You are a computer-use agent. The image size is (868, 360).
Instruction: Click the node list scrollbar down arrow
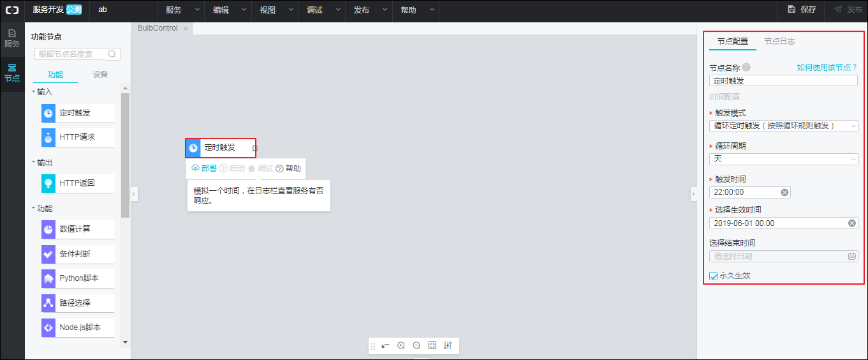click(x=125, y=342)
